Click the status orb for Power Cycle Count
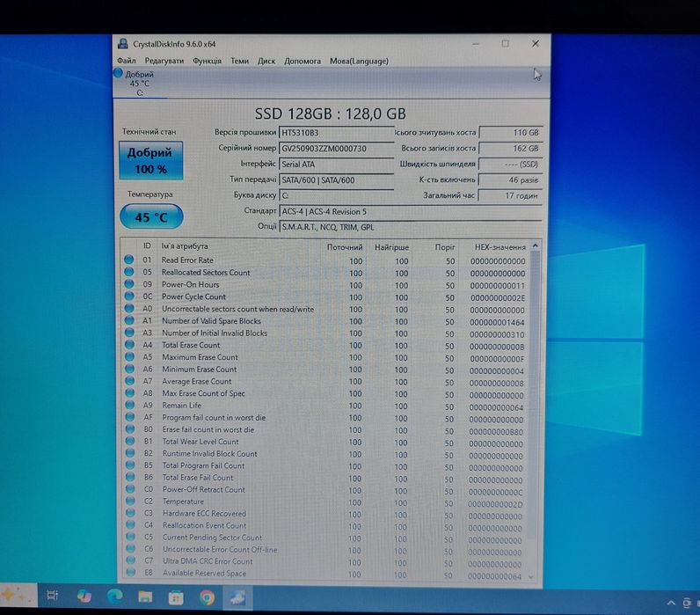The width and height of the screenshot is (700, 615). tap(129, 296)
